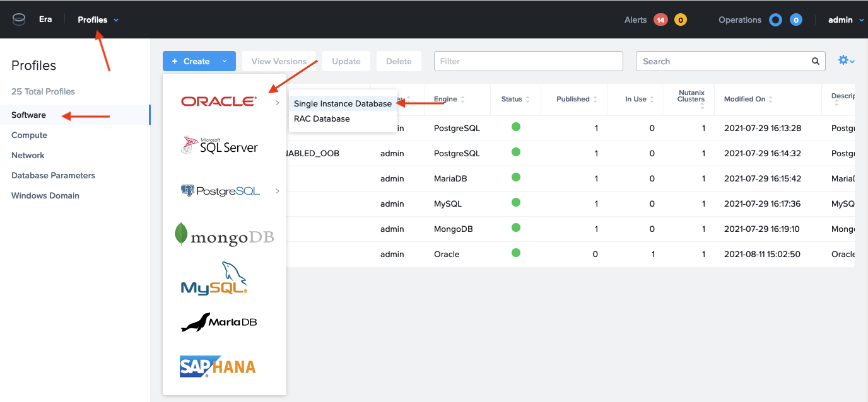Select Single Instance Database option
The image size is (868, 402).
pyautogui.click(x=343, y=103)
